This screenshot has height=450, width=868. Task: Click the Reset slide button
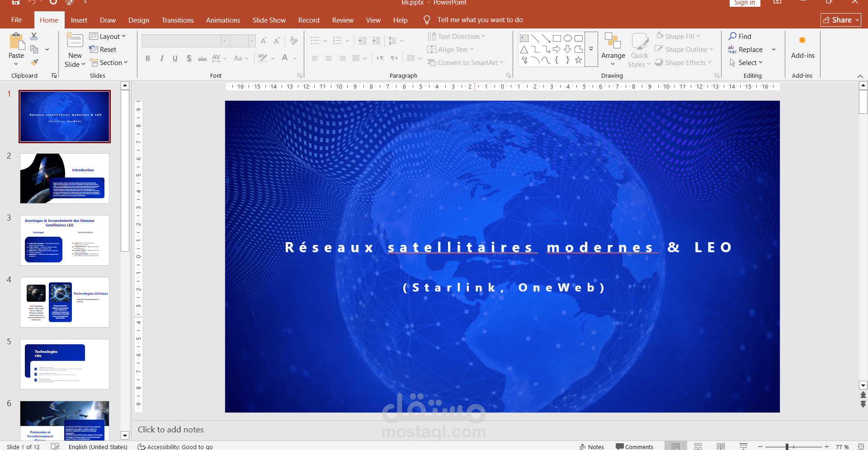coord(103,49)
